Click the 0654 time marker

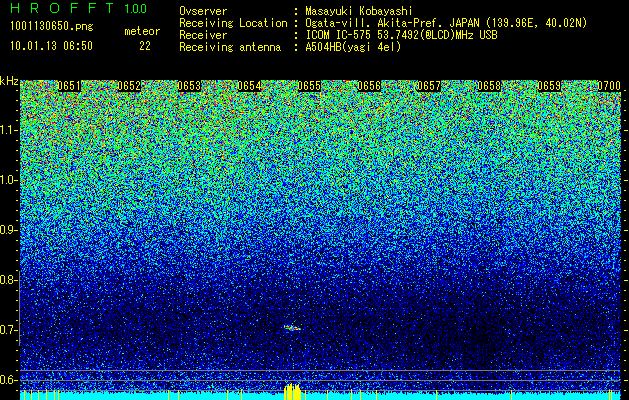[249, 86]
